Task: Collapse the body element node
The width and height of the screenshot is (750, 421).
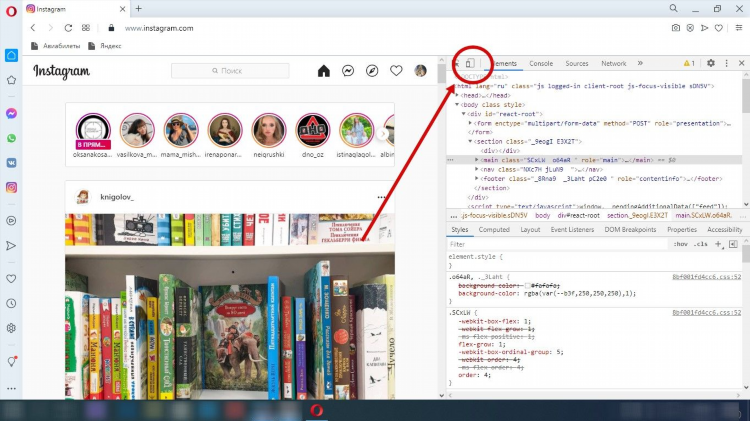Action: (458, 104)
